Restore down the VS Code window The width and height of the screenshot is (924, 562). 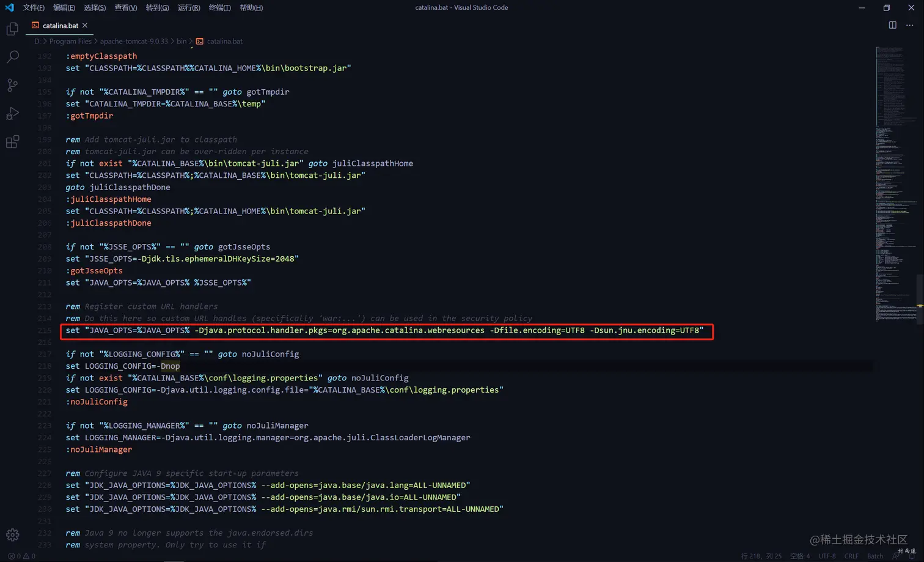[x=887, y=7]
